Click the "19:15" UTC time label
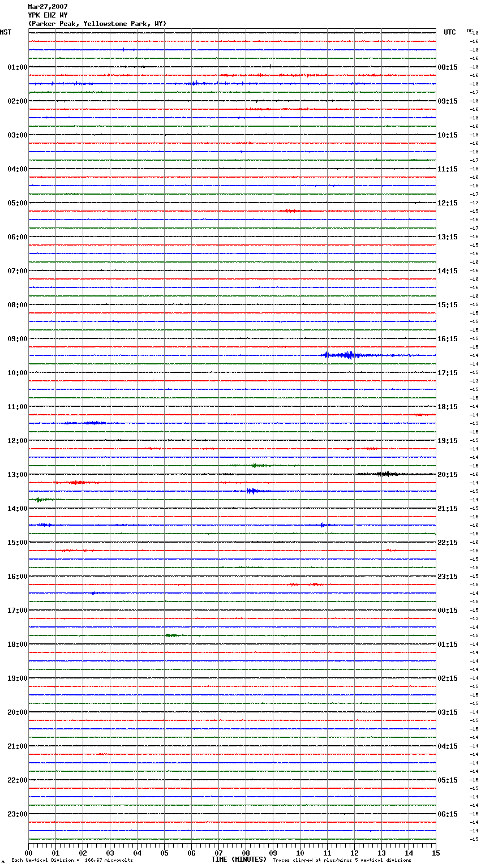Image resolution: width=481 pixels, height=868 pixels. pyautogui.click(x=448, y=441)
